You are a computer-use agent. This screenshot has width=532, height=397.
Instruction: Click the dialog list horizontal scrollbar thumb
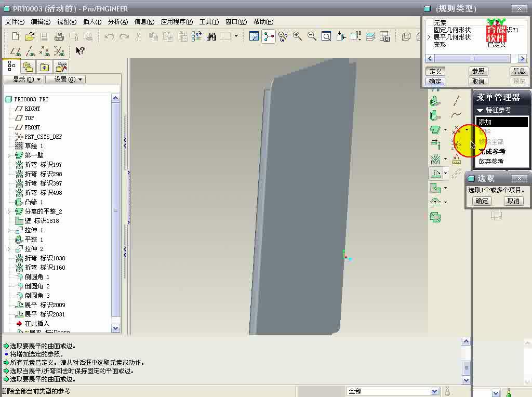click(x=472, y=59)
